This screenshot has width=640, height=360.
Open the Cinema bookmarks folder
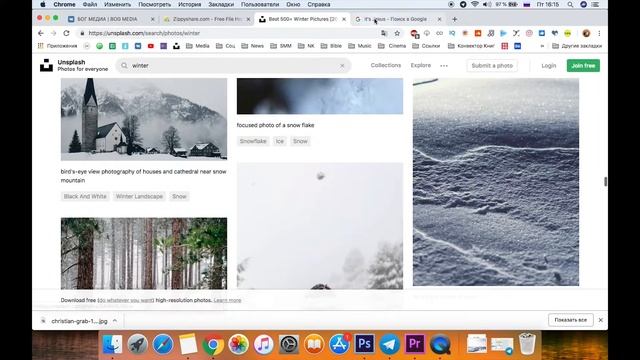(392, 46)
